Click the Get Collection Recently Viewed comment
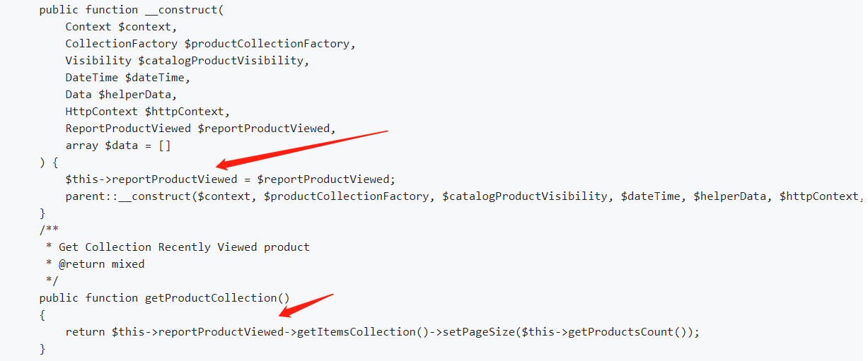 185,247
